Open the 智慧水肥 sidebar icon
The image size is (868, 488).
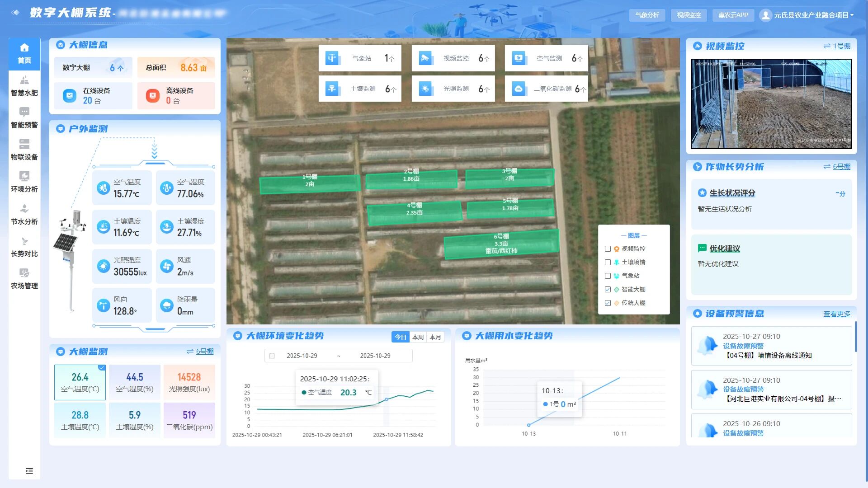(x=24, y=81)
